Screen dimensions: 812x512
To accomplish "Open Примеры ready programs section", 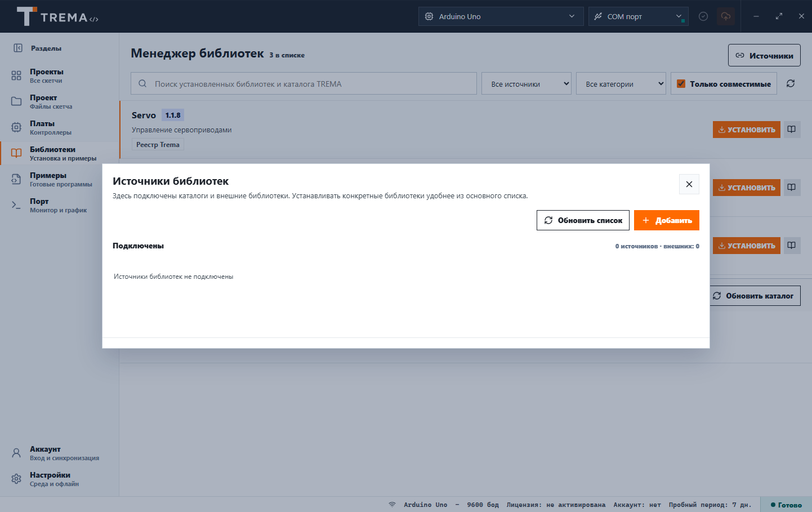I will 60,179.
